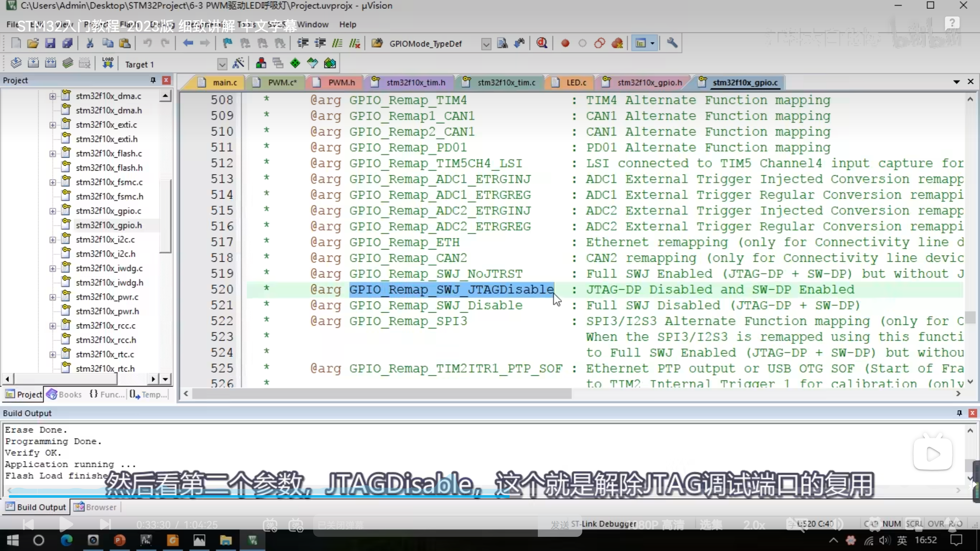980x551 pixels.
Task: Open File Explorer from Windows taskbar
Action: tap(225, 540)
